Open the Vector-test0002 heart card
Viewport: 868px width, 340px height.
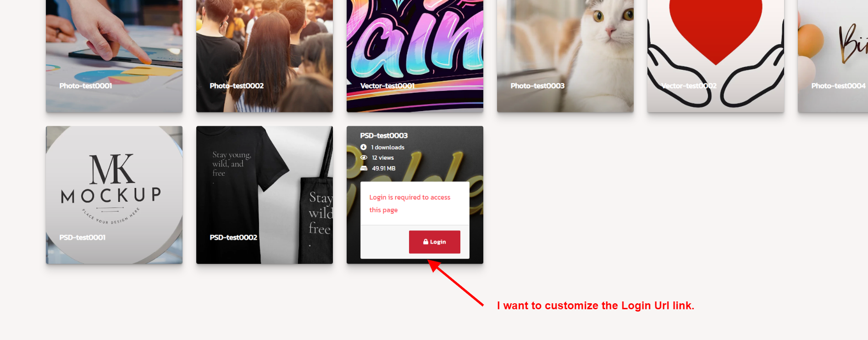point(716,56)
